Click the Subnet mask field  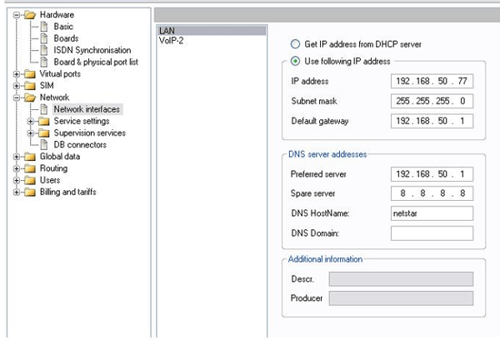click(x=432, y=101)
